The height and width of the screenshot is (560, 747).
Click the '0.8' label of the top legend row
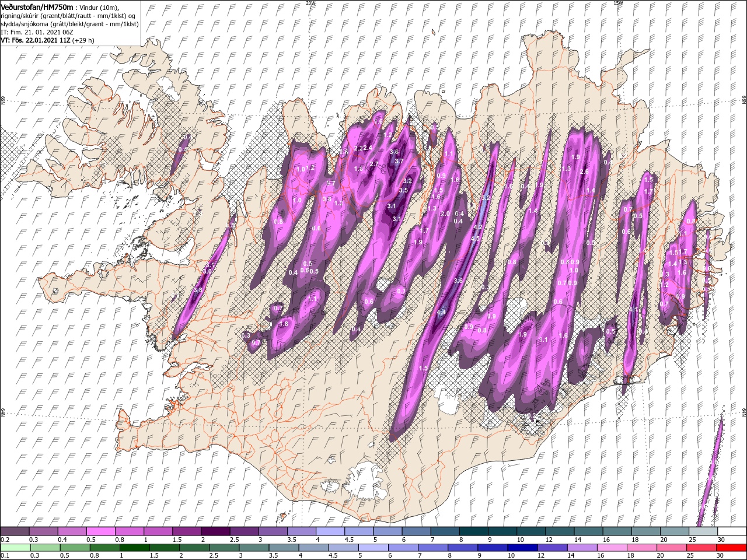120,540
